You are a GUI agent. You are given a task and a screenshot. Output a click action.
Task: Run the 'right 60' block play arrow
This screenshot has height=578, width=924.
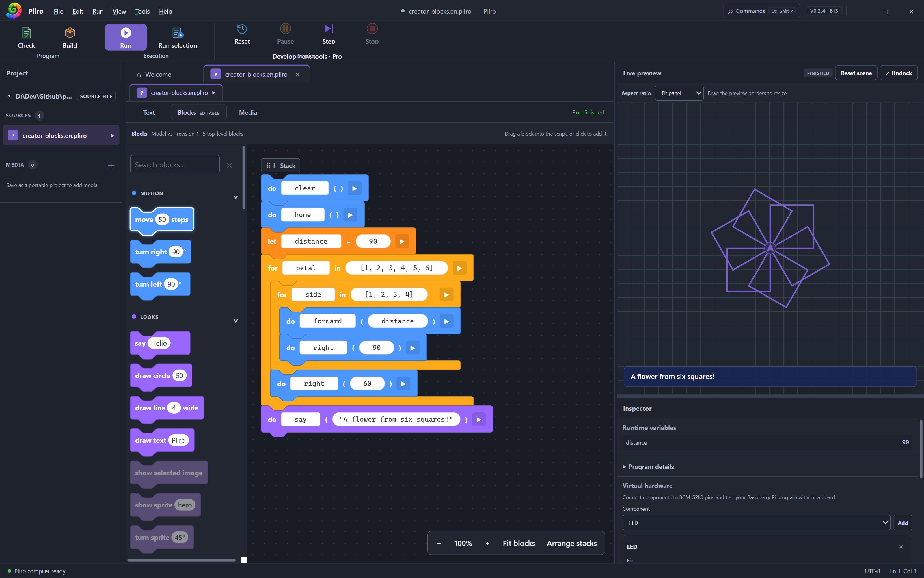point(403,384)
